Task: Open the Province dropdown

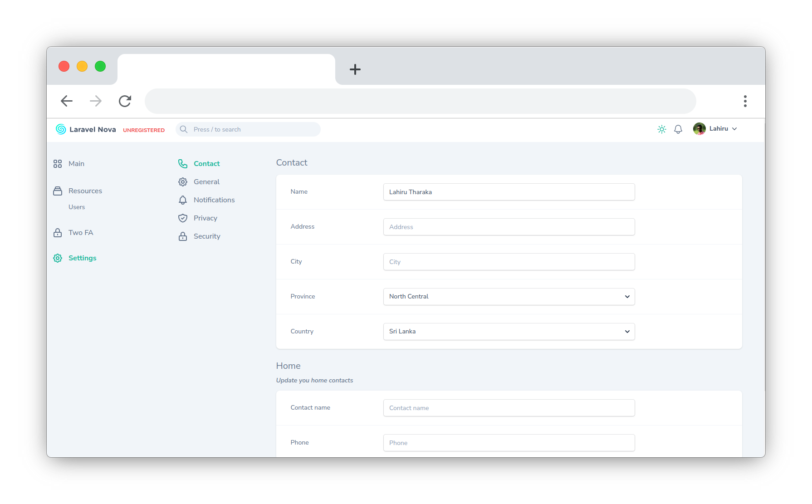Action: point(509,297)
